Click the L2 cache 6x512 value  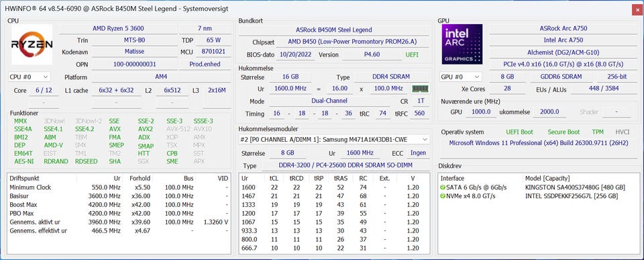pos(172,90)
